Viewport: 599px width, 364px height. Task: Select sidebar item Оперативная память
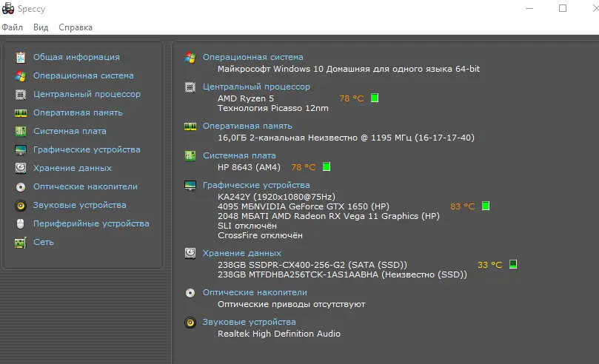pos(78,112)
